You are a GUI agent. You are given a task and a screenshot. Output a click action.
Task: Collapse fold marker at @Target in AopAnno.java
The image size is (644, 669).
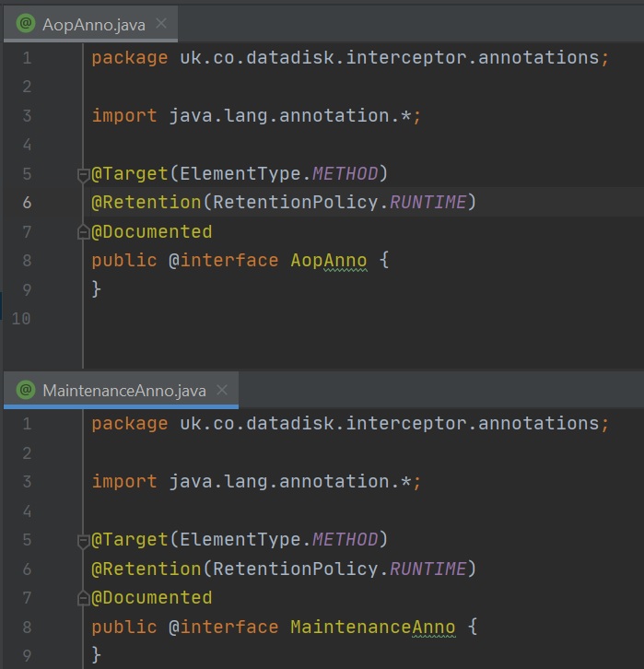83,173
